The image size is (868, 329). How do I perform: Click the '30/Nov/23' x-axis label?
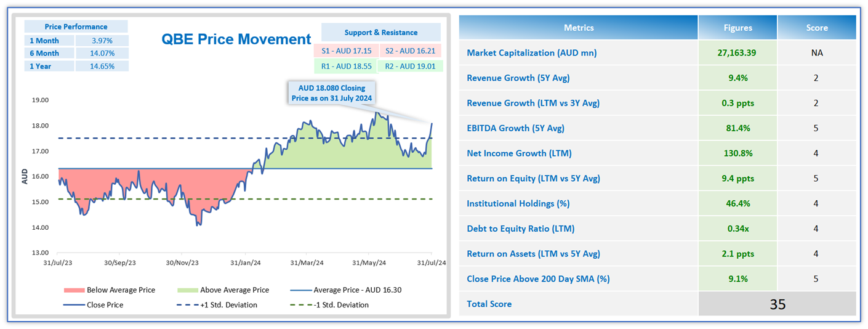click(182, 262)
